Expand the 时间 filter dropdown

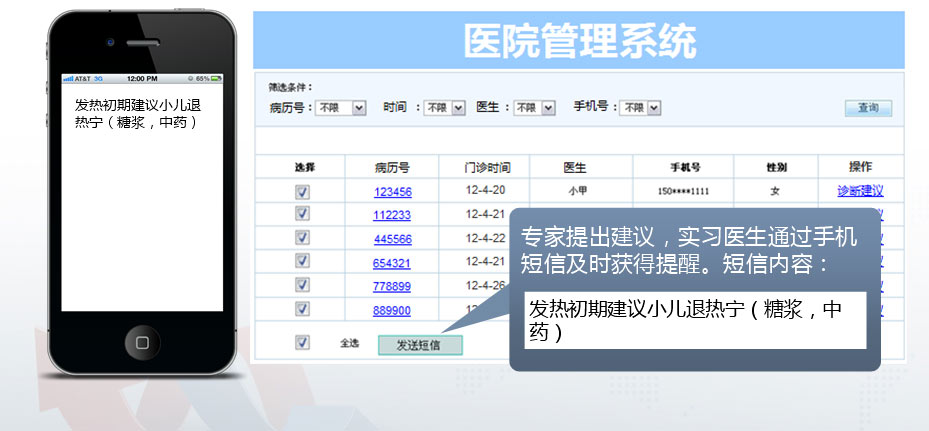click(x=445, y=108)
